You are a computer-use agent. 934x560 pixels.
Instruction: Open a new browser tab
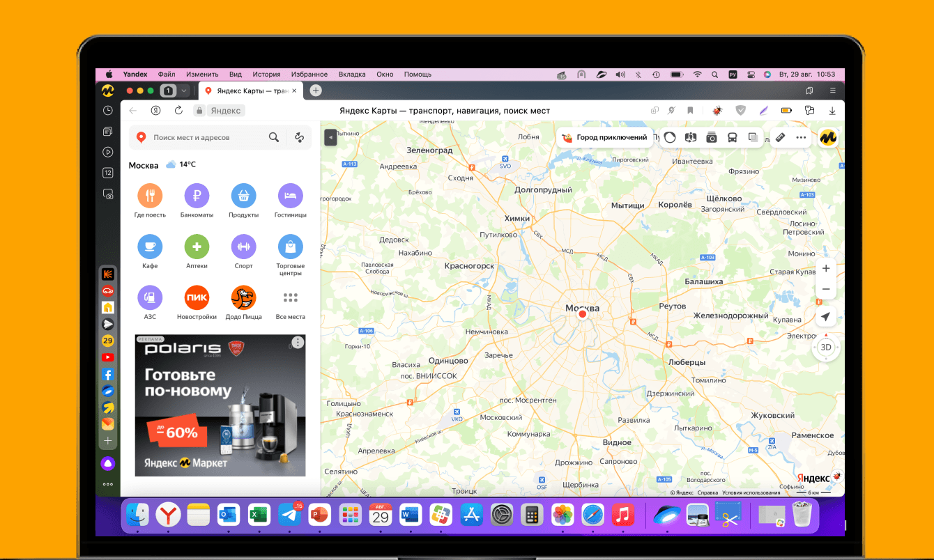point(316,91)
